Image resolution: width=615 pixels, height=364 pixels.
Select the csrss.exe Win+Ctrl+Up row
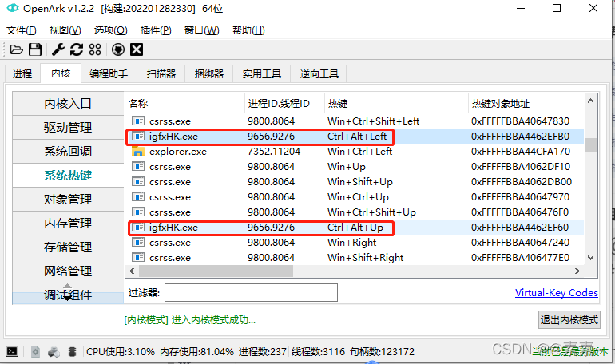pos(355,197)
